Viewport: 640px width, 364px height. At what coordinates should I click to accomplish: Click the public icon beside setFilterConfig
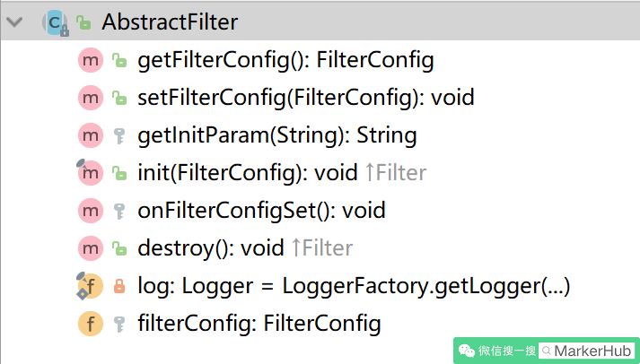[x=119, y=98]
